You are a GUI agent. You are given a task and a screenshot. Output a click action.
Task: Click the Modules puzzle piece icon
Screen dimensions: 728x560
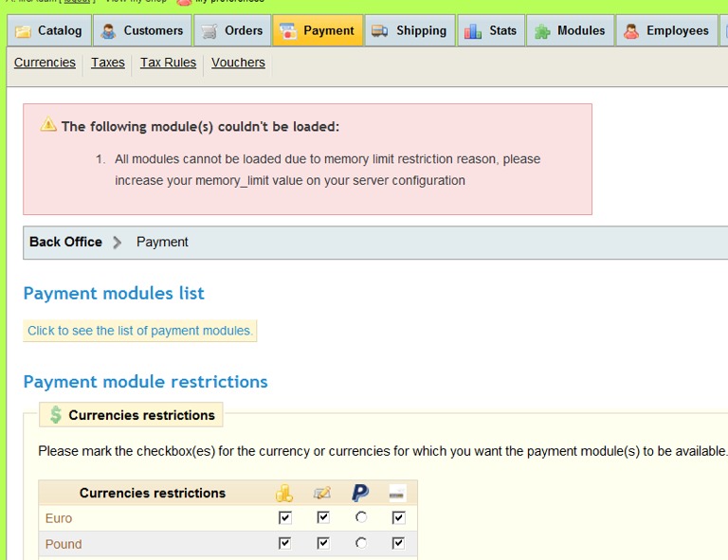pyautogui.click(x=542, y=31)
